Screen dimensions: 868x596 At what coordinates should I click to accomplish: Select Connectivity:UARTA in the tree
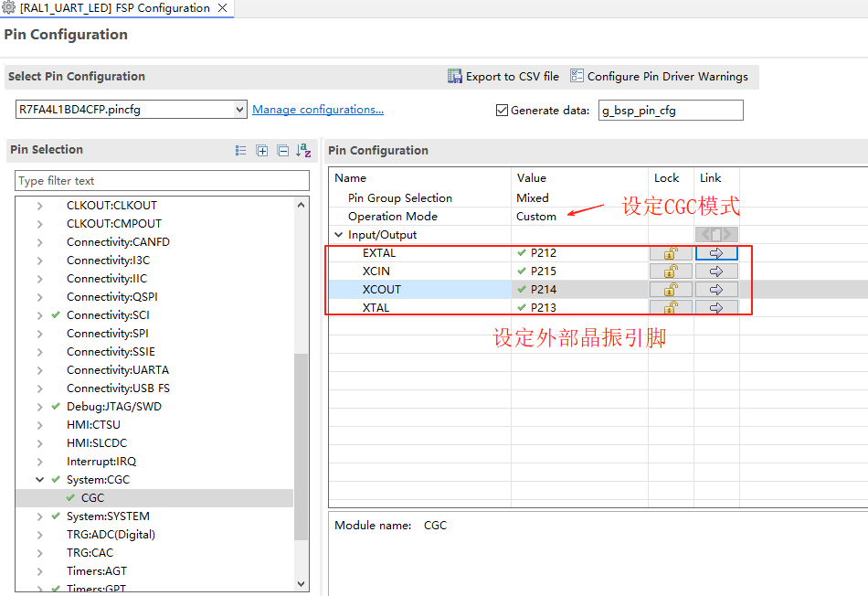tap(118, 370)
